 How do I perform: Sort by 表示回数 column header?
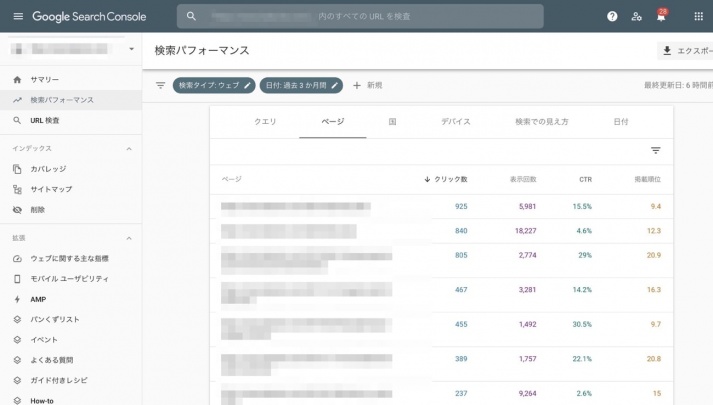pos(523,179)
